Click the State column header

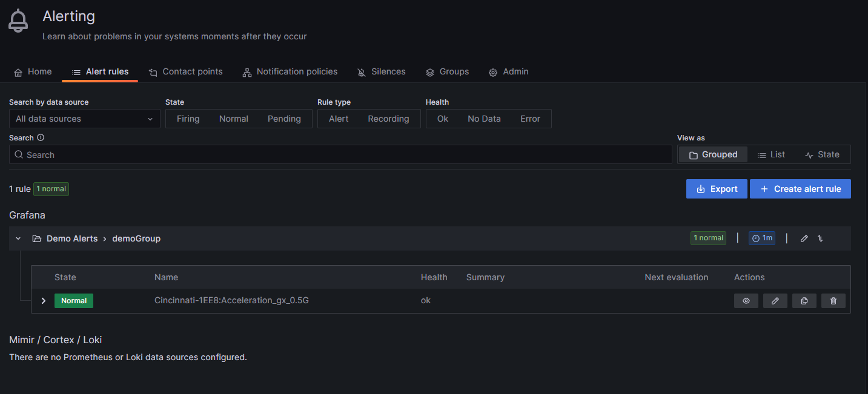[x=65, y=277]
